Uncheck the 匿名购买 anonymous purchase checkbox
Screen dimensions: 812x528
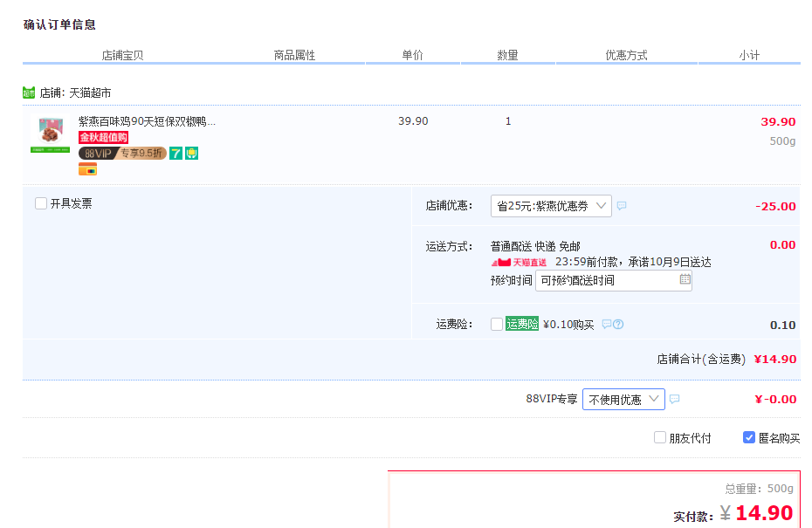(749, 438)
